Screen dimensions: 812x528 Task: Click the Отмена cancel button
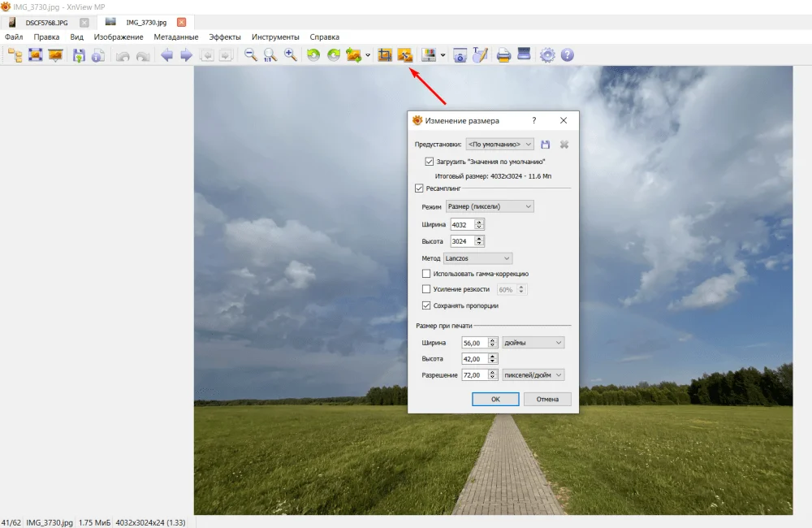547,400
